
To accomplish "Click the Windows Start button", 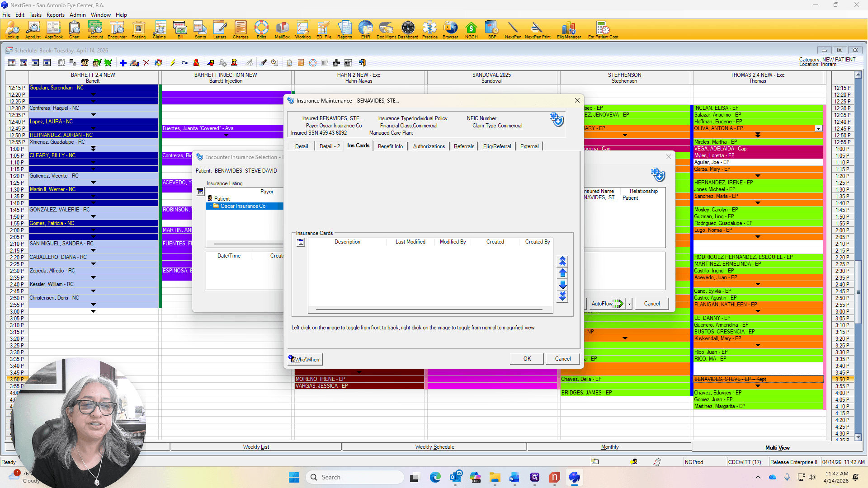I will tap(294, 478).
